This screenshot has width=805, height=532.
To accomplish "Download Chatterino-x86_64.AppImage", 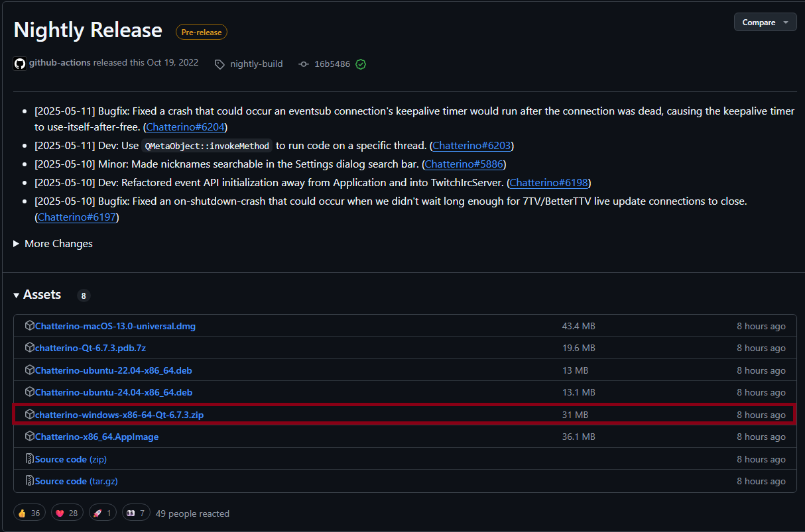I will click(x=97, y=437).
